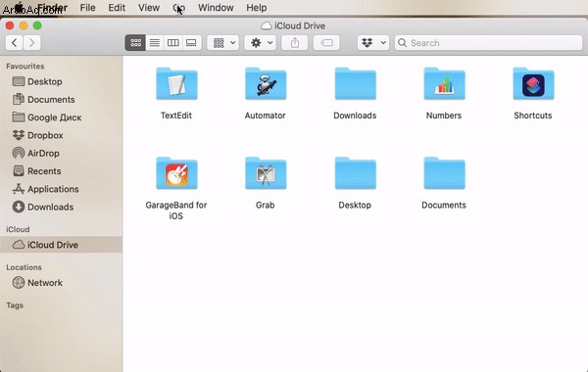Go forward with the forward arrow
This screenshot has height=372, width=588.
coord(32,43)
